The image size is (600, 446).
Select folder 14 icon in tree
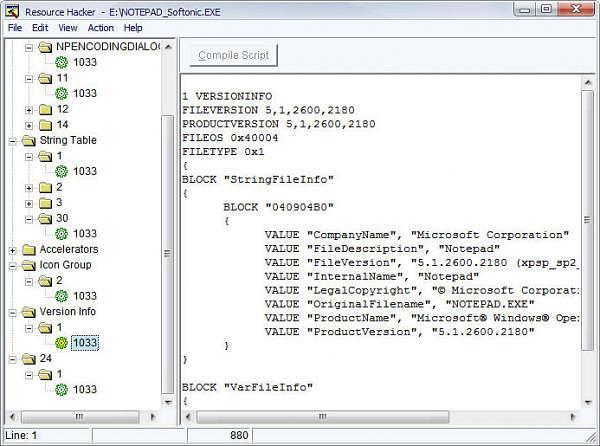tap(45, 125)
